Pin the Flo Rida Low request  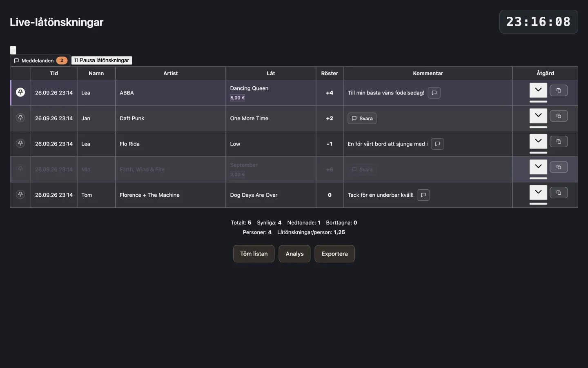coord(20,144)
